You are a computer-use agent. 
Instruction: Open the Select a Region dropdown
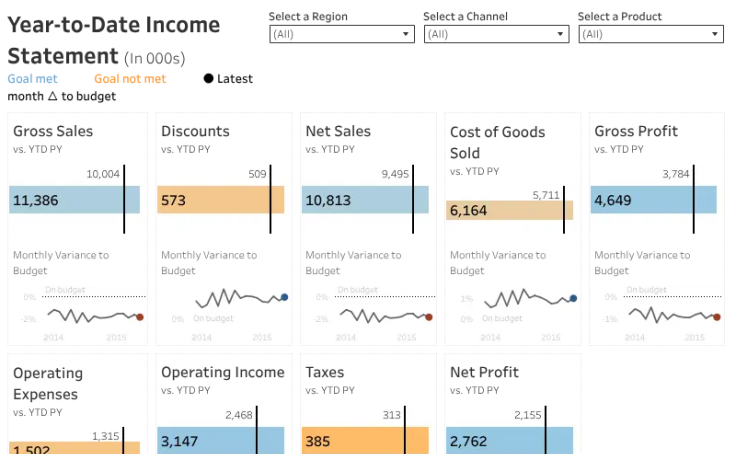[342, 34]
